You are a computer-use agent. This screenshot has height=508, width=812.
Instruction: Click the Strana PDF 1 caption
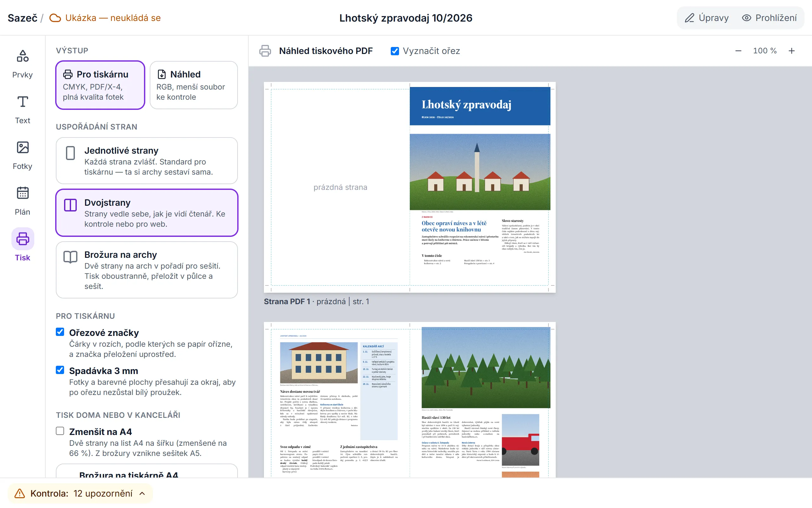tap(317, 301)
